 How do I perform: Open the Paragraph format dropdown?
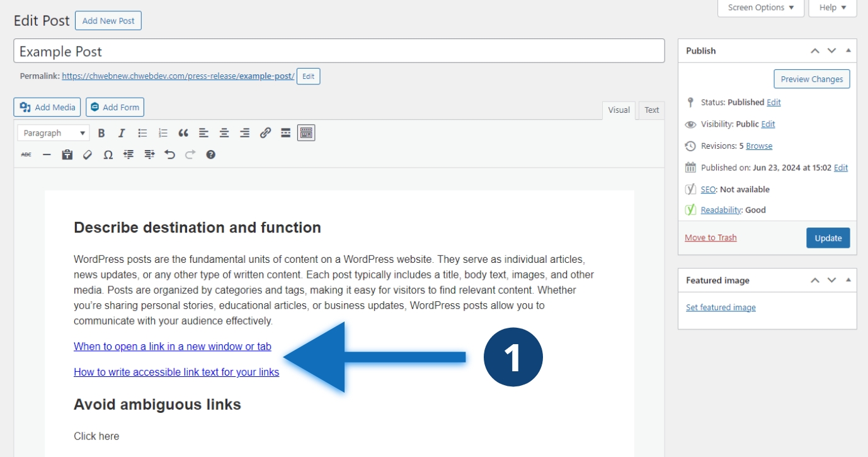click(x=54, y=133)
